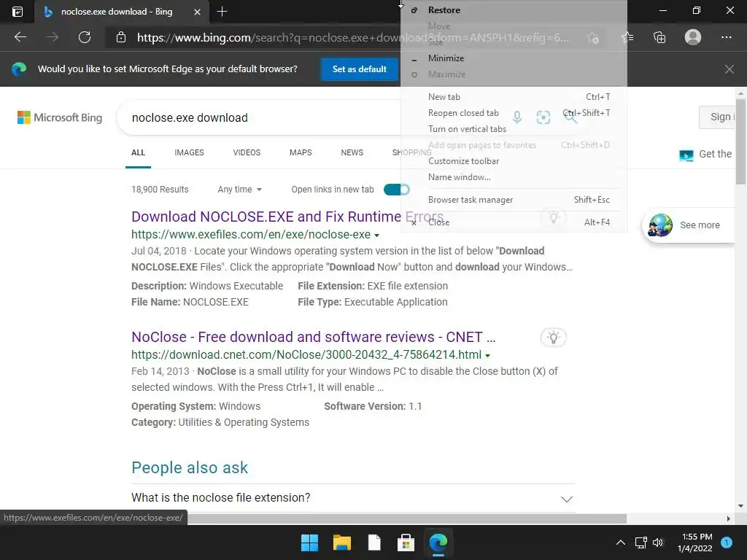Click the vertical scrollbar down arrow

coord(740,506)
